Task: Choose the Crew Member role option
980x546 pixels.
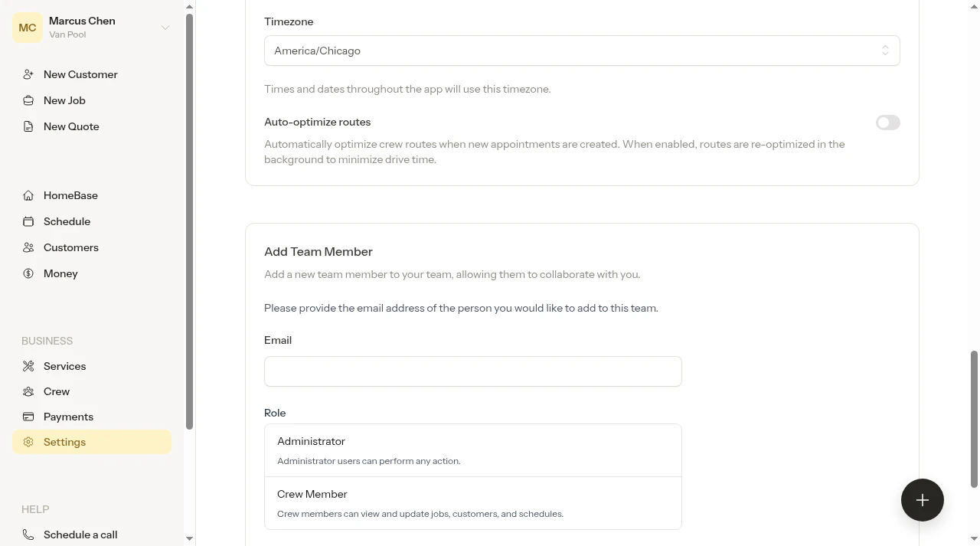Action: point(473,503)
